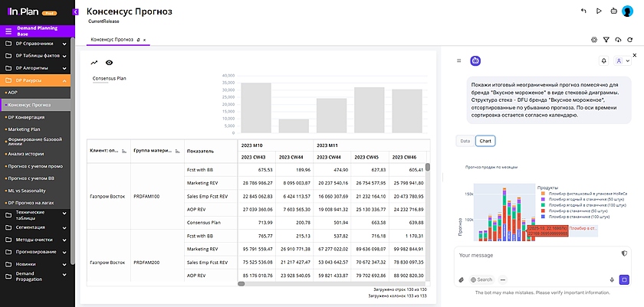Collapse the left sidebar with purple chevron

click(76, 13)
